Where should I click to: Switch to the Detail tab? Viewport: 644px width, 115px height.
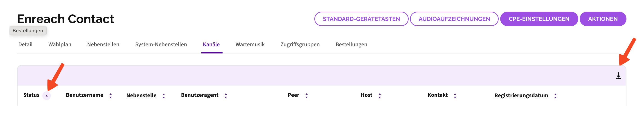click(x=25, y=44)
